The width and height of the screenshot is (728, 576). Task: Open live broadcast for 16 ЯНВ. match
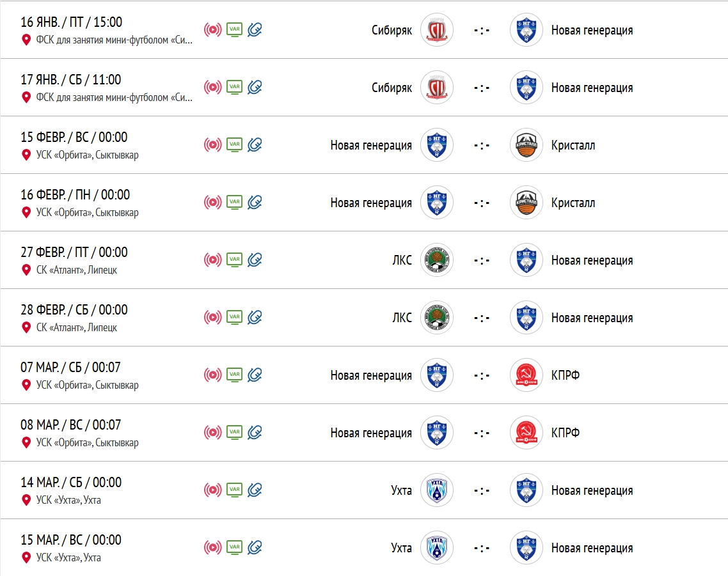(x=213, y=29)
